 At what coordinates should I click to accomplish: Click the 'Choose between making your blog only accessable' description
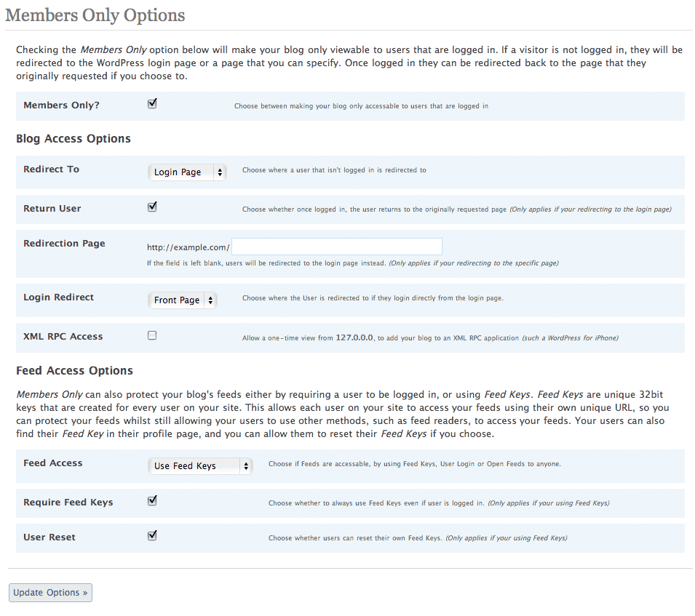coord(361,106)
